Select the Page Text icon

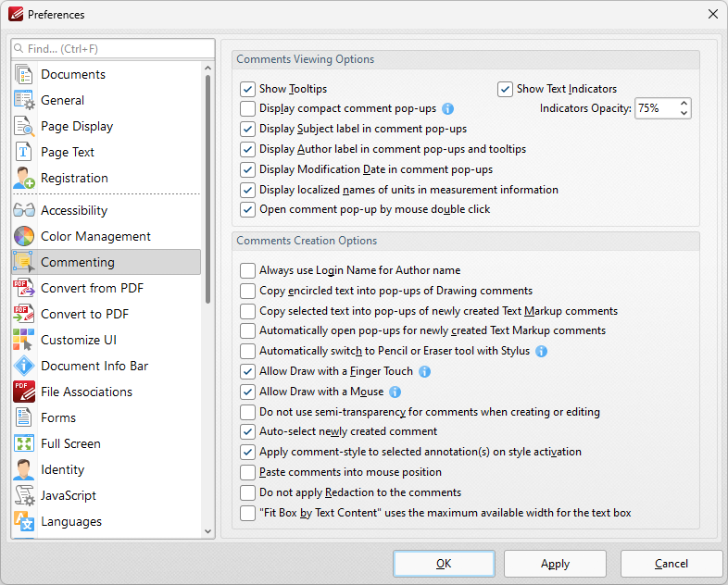24,152
